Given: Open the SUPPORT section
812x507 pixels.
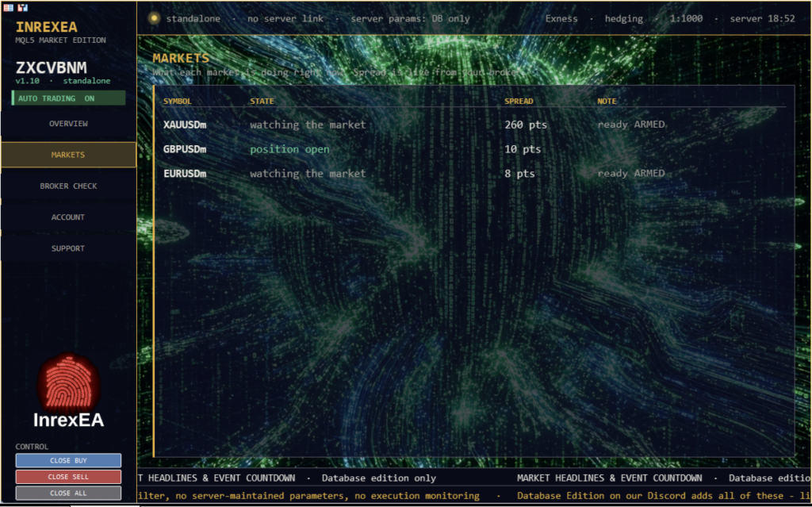Looking at the screenshot, I should tap(68, 248).
